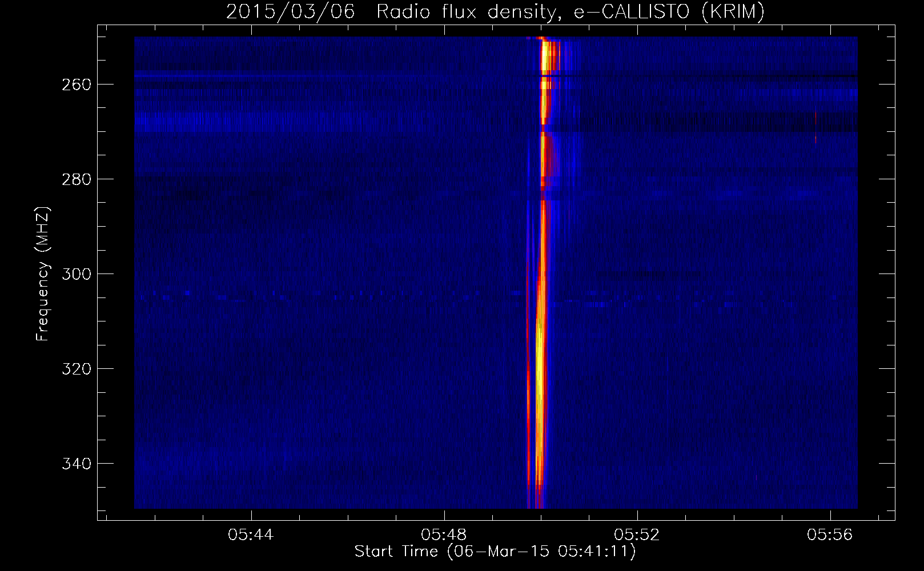924x571 pixels.
Task: Select the 260 frequency tick label
Action: (77, 85)
